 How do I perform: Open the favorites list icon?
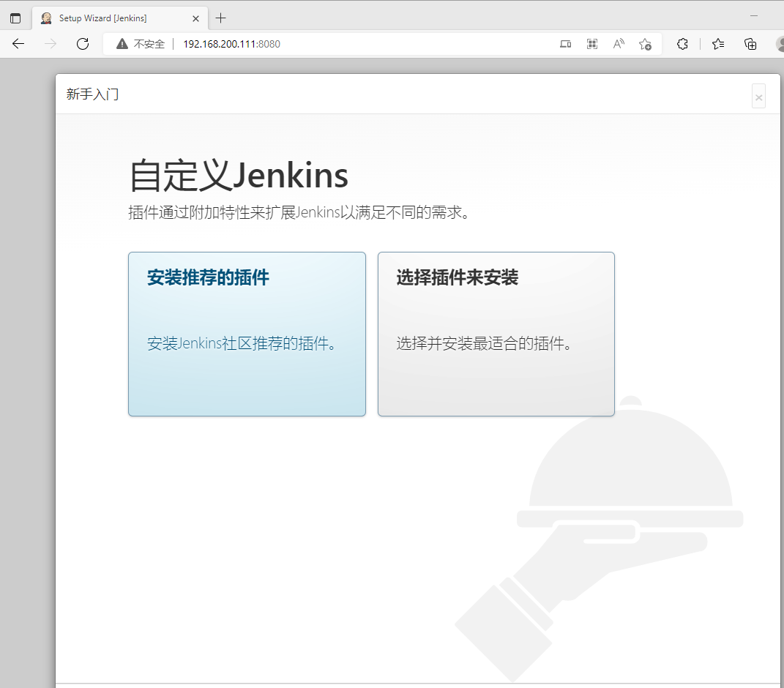click(718, 44)
